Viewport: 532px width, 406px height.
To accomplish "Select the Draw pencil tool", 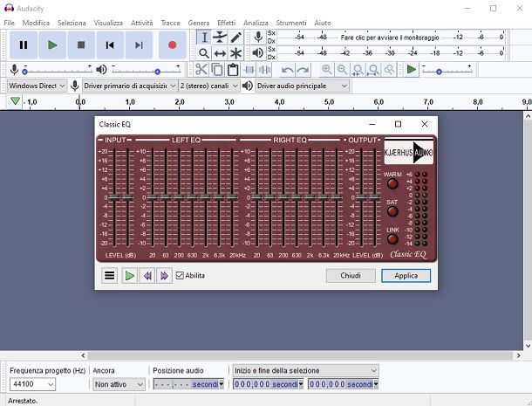I will pyautogui.click(x=235, y=37).
